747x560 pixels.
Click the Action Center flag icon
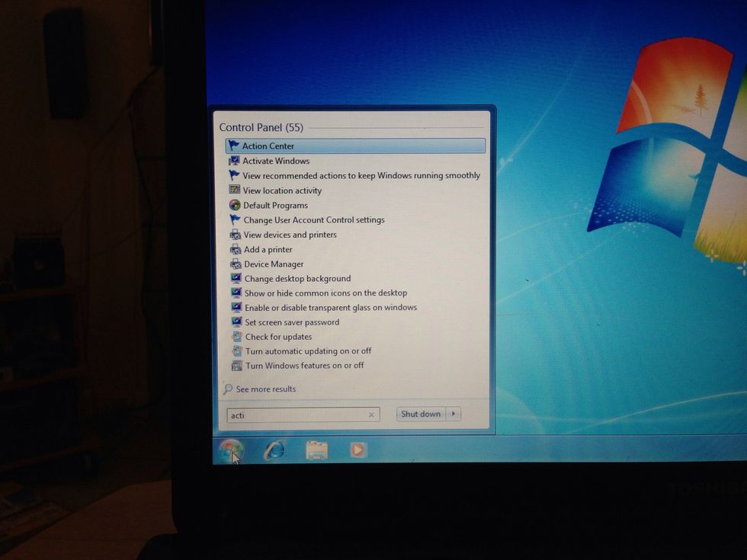click(x=234, y=146)
